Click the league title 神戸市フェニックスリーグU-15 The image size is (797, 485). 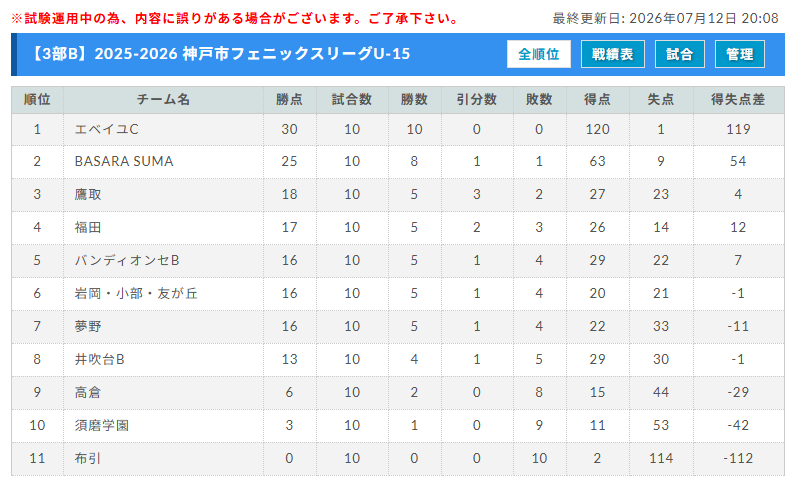296,53
